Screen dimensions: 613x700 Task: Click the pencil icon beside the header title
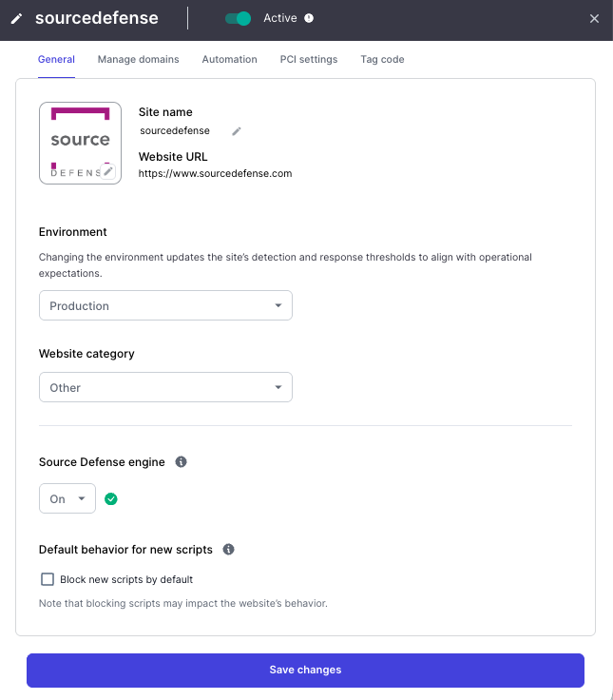[16, 19]
